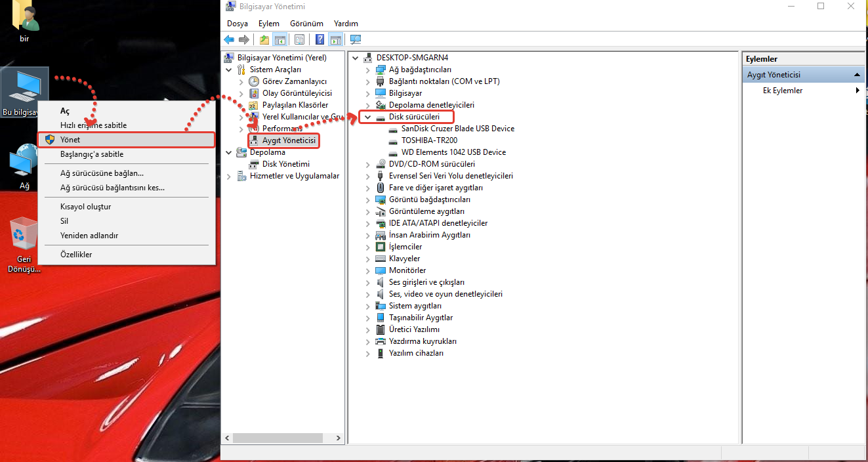Select SanDisk Cruzer Blade USB Device
The height and width of the screenshot is (462, 868).
(457, 129)
